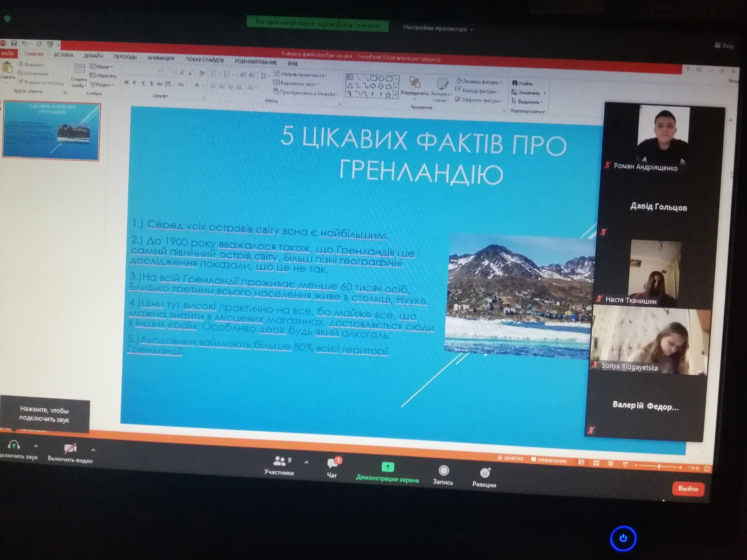Open the Макет layout dropdown
Screen dimensions: 747x560
(x=102, y=67)
